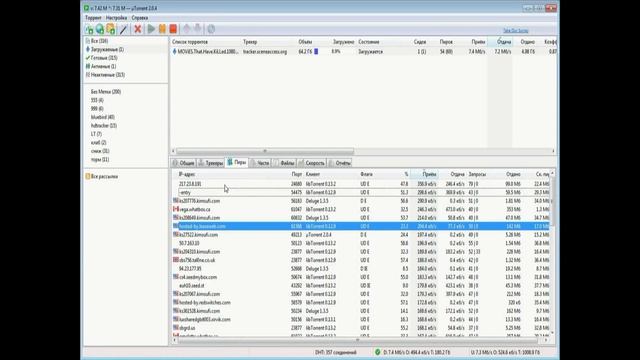Click the blue progress bar of the torrent
Image resolution: width=640 pixels, height=360 pixels.
[316, 52]
